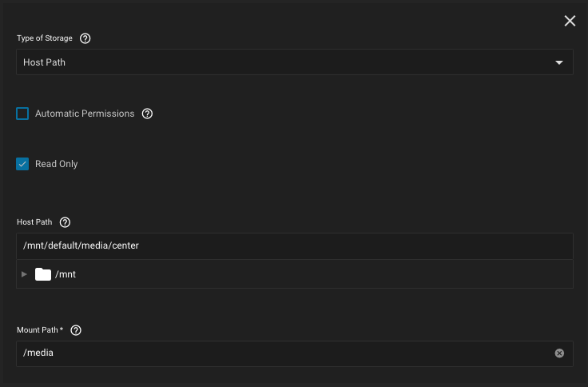Click the Read Only label text
588x387 pixels.
(x=57, y=164)
